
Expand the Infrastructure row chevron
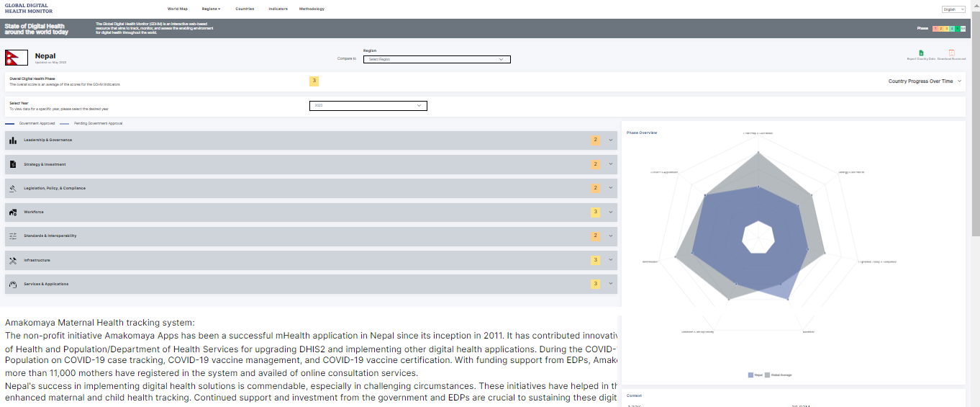(x=611, y=260)
